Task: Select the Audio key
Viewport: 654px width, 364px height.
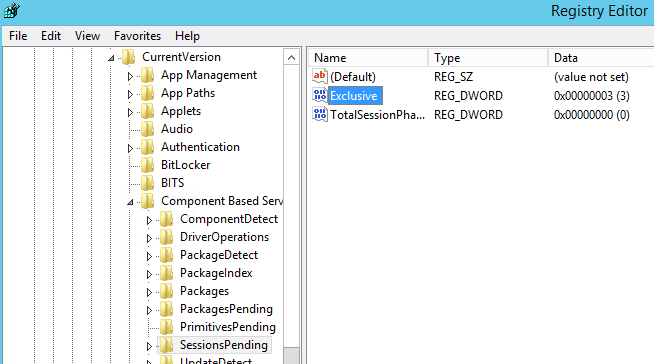Action: point(177,129)
